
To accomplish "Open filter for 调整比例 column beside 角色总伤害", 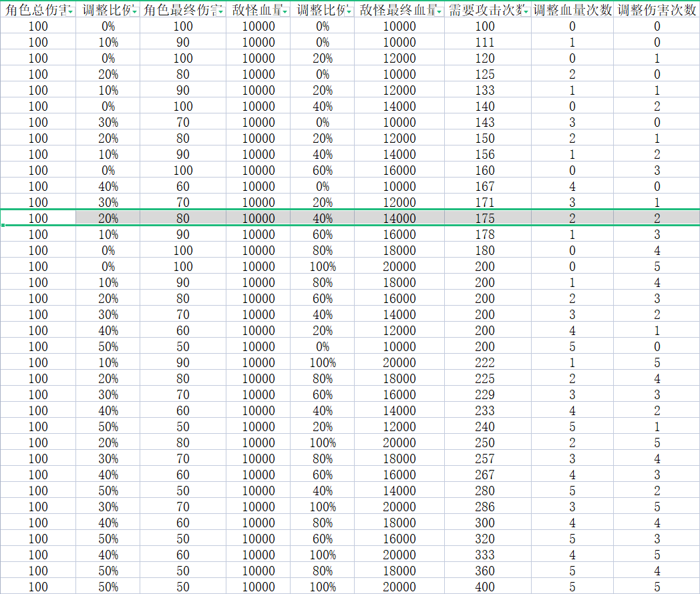I will [x=136, y=12].
